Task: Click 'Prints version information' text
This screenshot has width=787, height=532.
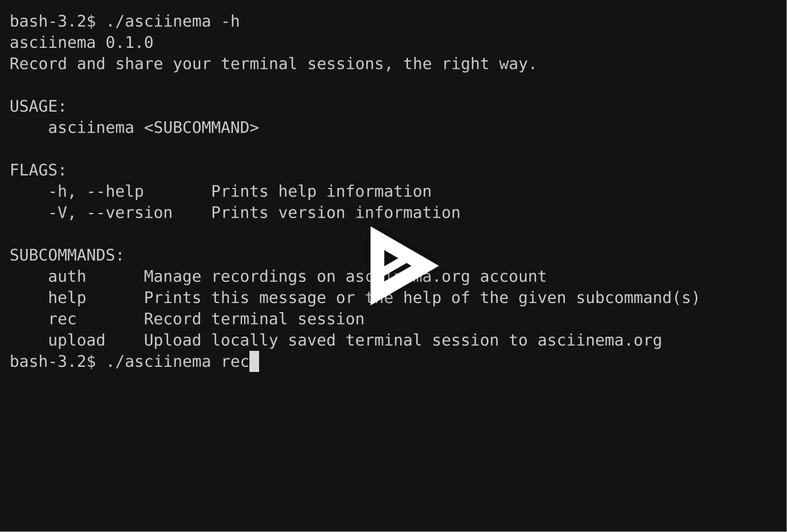Action: tap(336, 212)
